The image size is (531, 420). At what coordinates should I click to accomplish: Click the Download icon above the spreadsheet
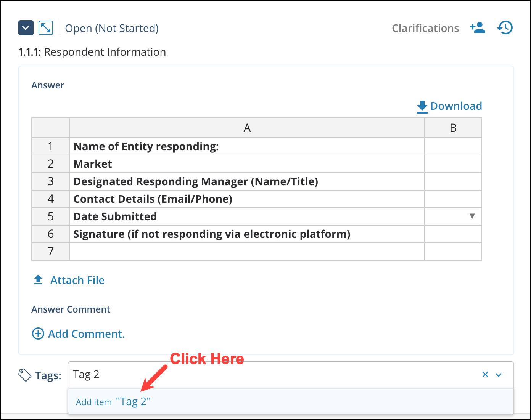[x=422, y=106]
